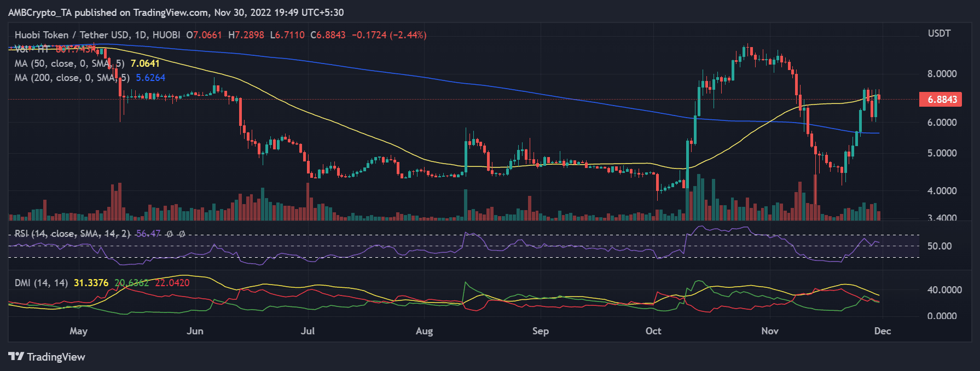Click the 6.0000 price axis label
Viewport: 980px width, 371px height.
942,123
